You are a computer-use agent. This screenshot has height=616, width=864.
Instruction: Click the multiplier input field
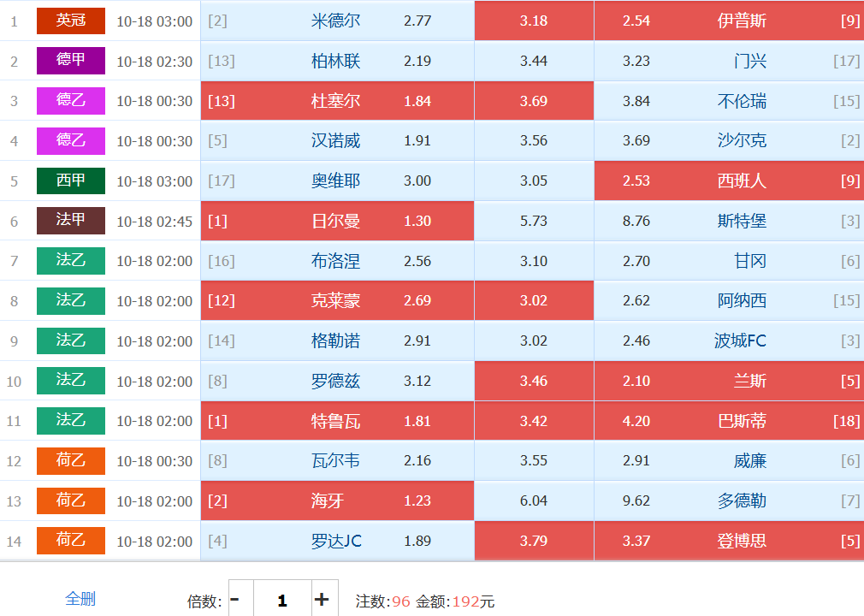coord(281,600)
